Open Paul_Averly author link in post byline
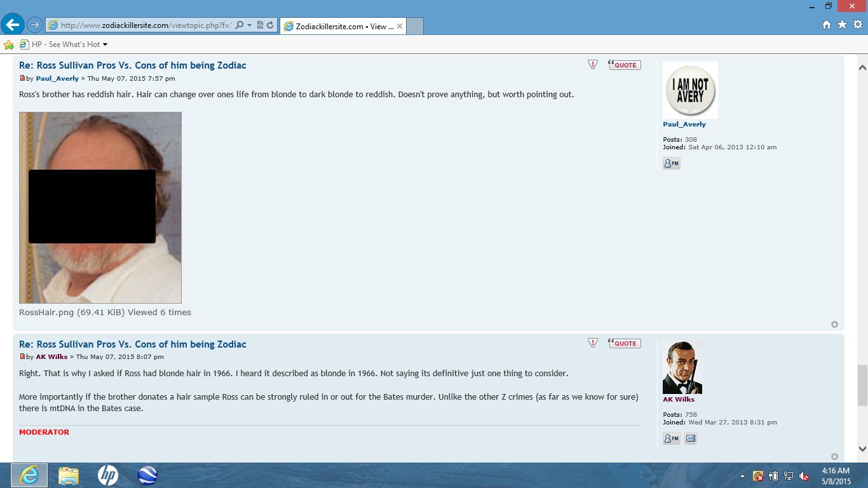Viewport: 868px width, 488px height. pyautogui.click(x=57, y=79)
